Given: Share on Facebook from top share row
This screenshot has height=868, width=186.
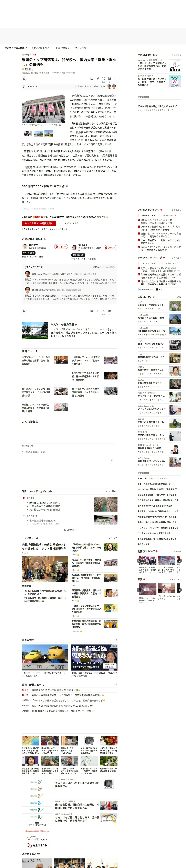Looking at the screenshot, I should (98, 79).
